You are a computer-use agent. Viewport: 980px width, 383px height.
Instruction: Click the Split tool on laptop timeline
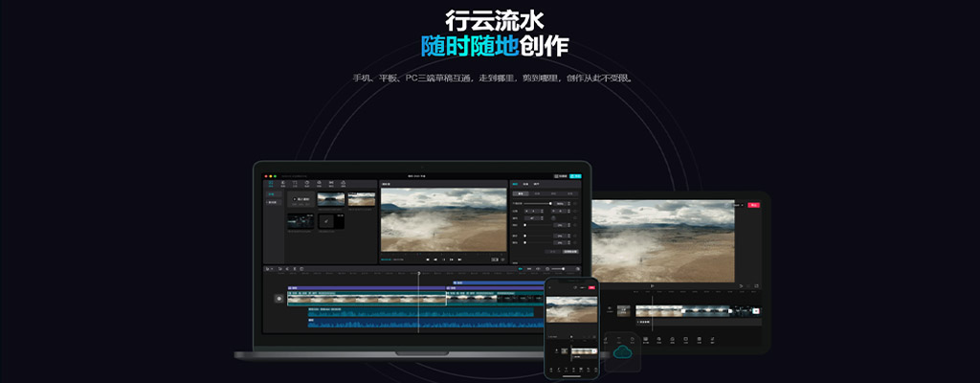coord(295,268)
